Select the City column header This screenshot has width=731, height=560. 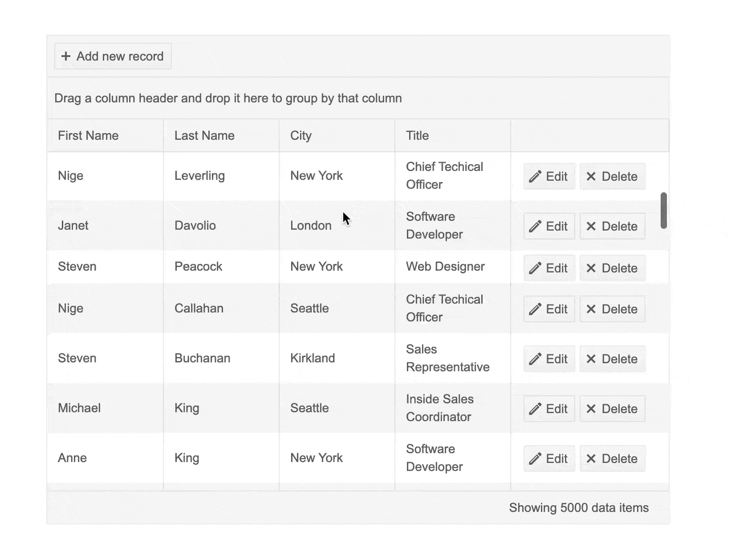pos(301,135)
